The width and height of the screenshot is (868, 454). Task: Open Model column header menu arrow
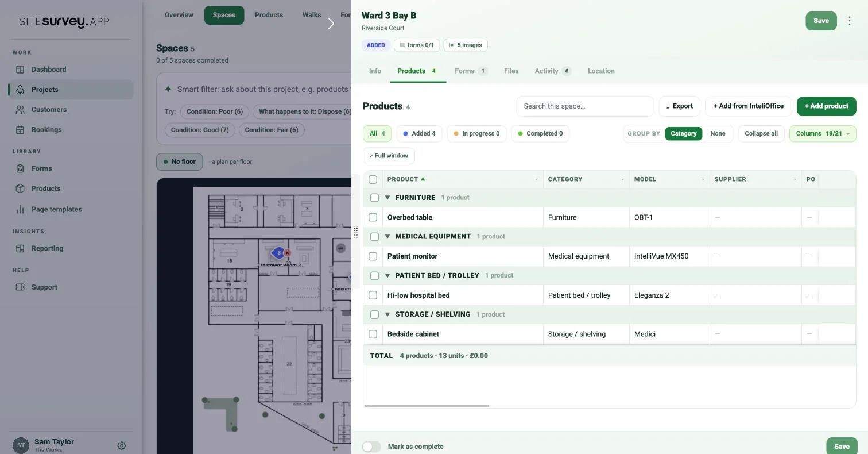coord(703,180)
